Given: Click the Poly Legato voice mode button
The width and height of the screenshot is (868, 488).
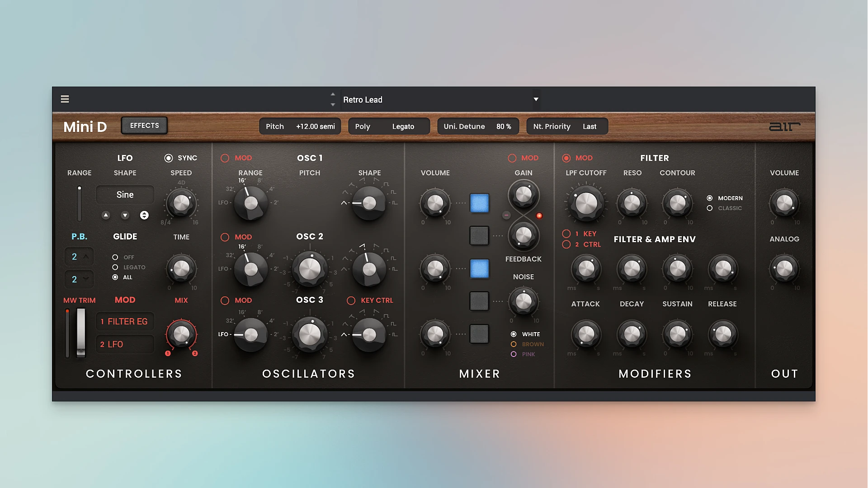Looking at the screenshot, I should [x=389, y=126].
